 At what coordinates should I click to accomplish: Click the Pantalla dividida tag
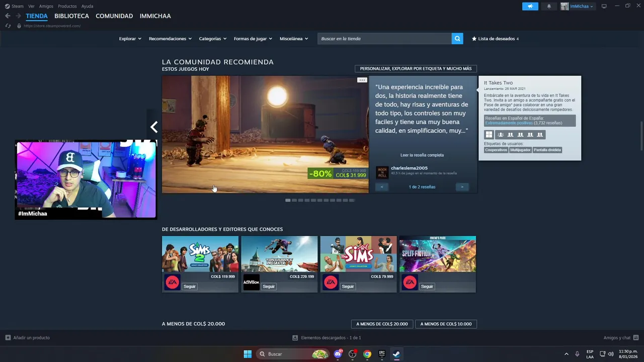pos(547,150)
